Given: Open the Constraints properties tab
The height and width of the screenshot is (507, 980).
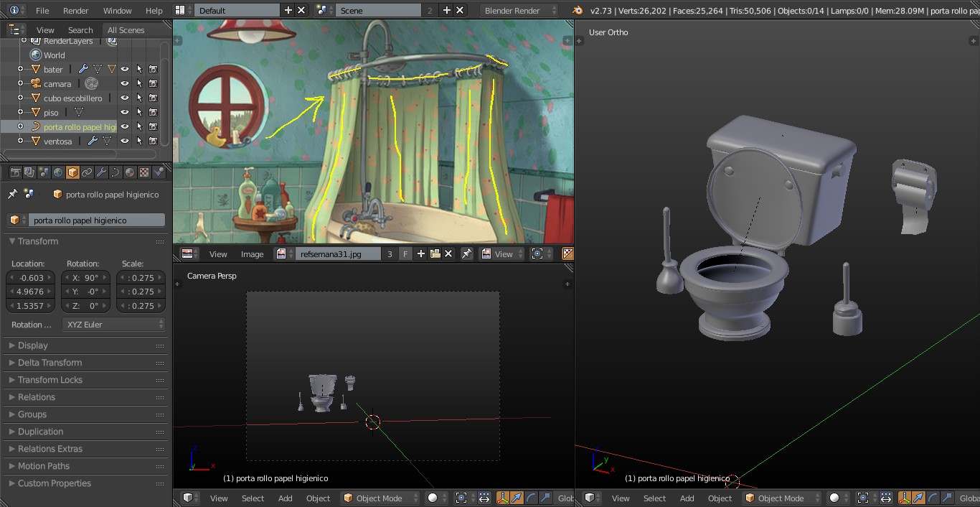Looking at the screenshot, I should click(87, 172).
